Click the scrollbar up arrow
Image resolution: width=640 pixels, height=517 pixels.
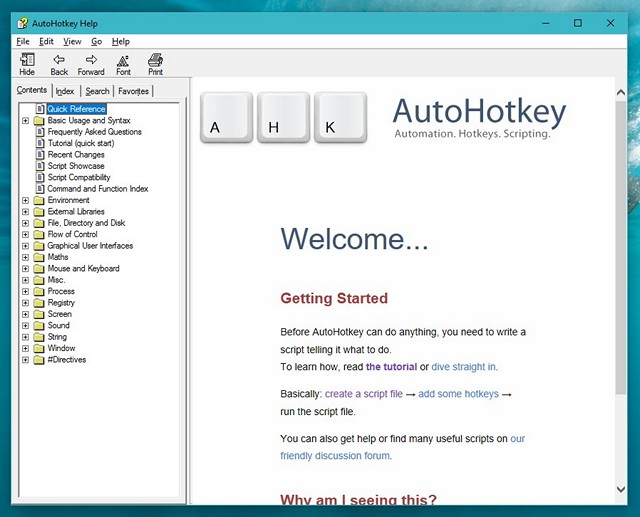(621, 93)
